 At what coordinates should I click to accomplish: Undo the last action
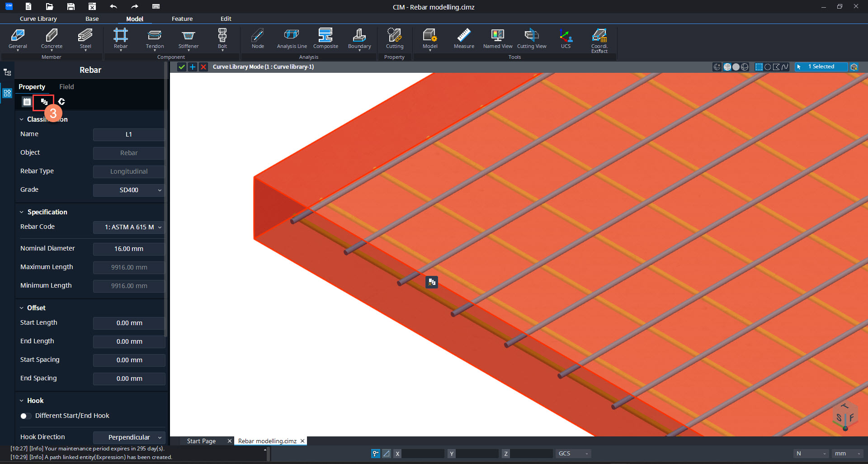pyautogui.click(x=113, y=6)
